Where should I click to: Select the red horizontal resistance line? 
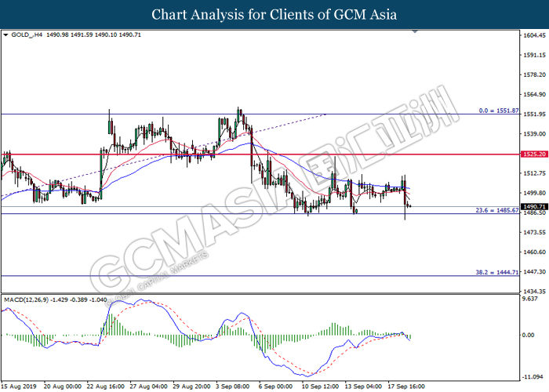[x=157, y=154]
